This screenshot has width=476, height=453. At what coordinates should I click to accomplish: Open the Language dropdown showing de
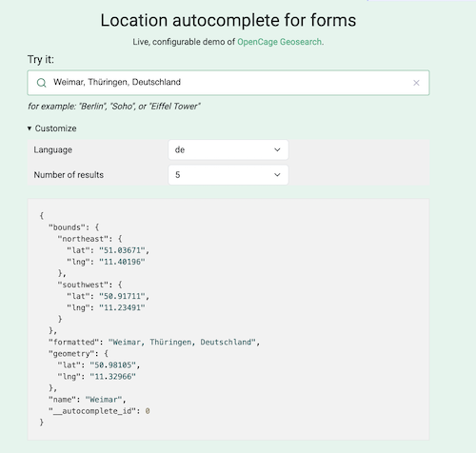click(228, 149)
